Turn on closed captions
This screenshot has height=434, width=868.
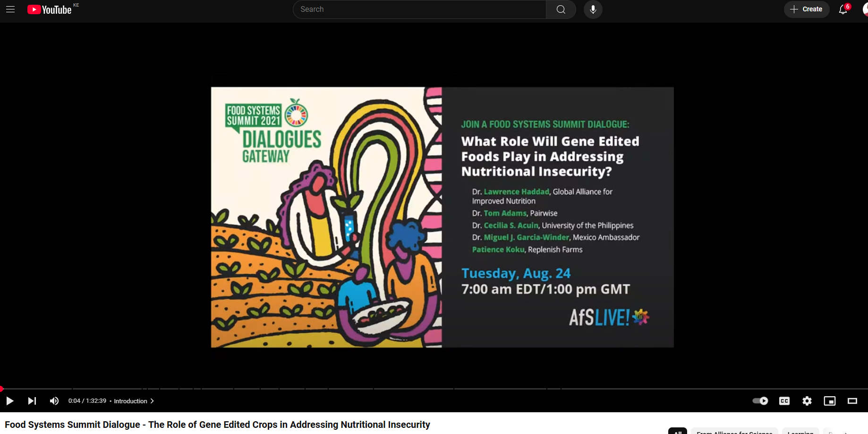coord(784,401)
